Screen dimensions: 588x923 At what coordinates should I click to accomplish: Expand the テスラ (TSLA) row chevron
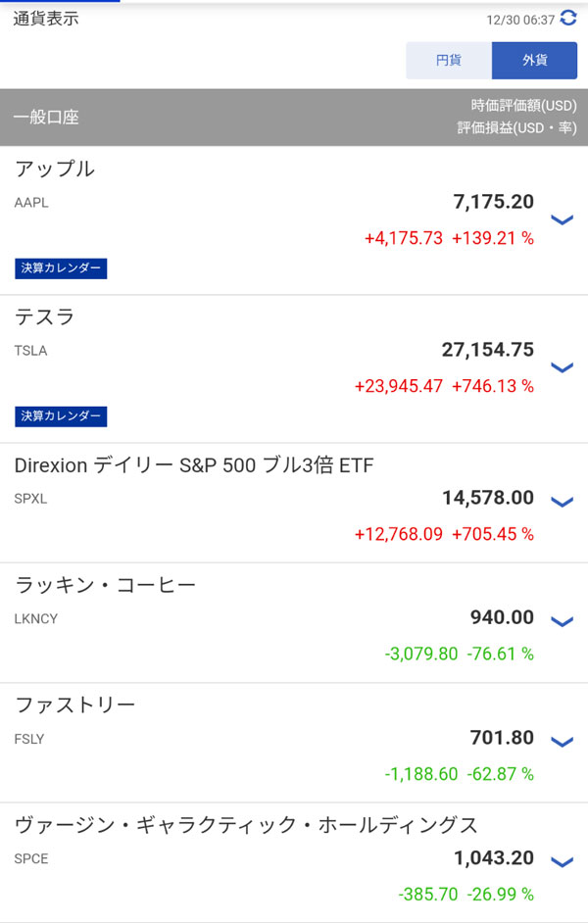562,367
